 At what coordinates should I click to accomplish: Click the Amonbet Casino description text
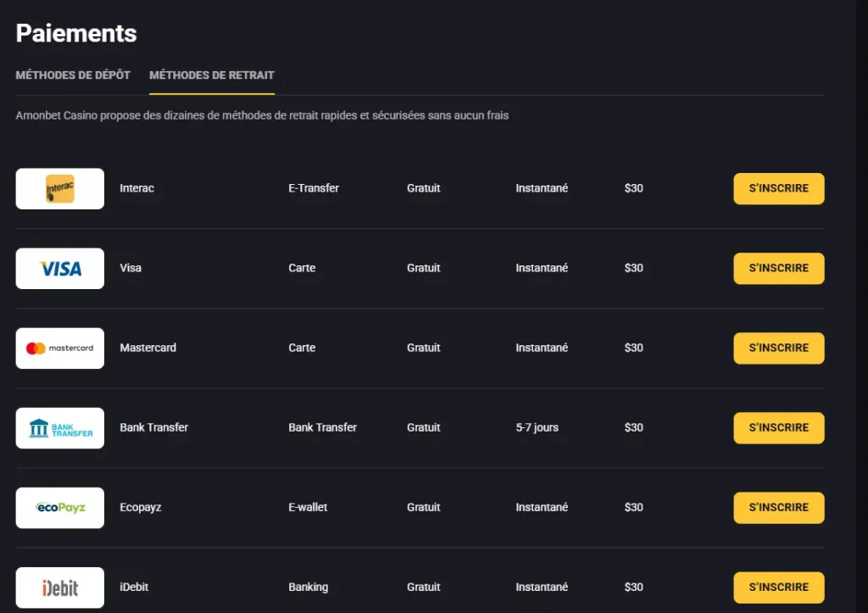262,115
